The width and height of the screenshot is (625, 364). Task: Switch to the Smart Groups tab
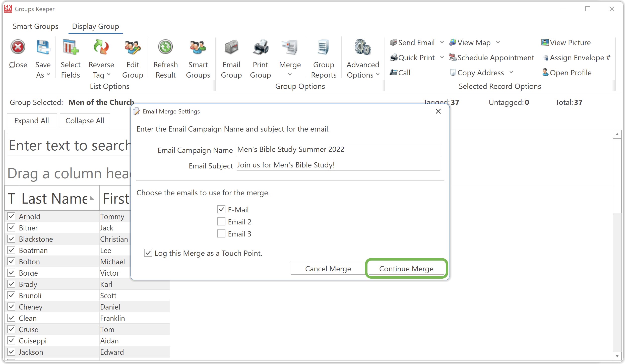pos(35,26)
